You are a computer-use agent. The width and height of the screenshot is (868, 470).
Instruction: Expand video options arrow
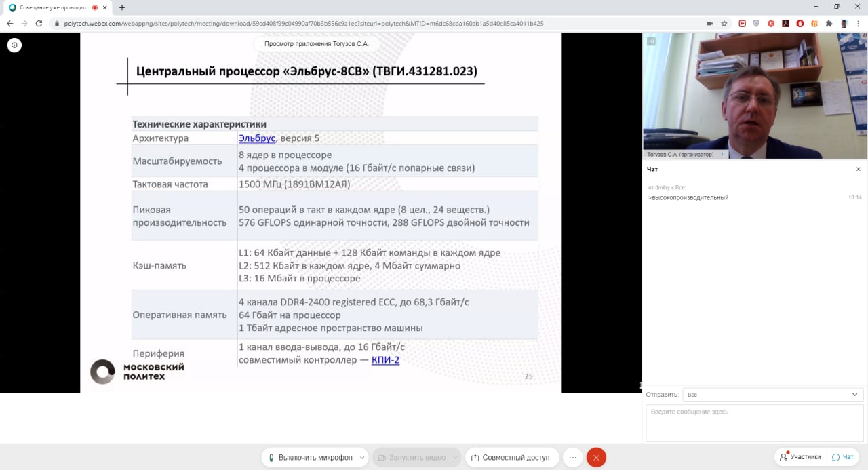point(456,457)
